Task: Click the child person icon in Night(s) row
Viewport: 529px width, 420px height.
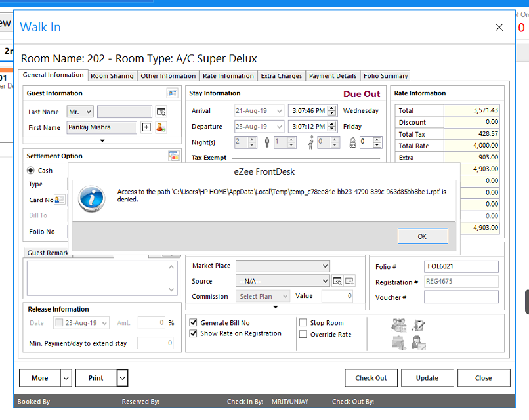Action: 310,142
